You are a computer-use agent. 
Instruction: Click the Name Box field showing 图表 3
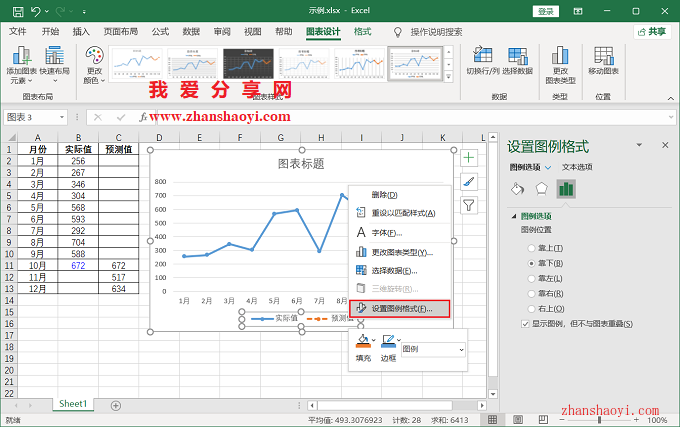[30, 117]
